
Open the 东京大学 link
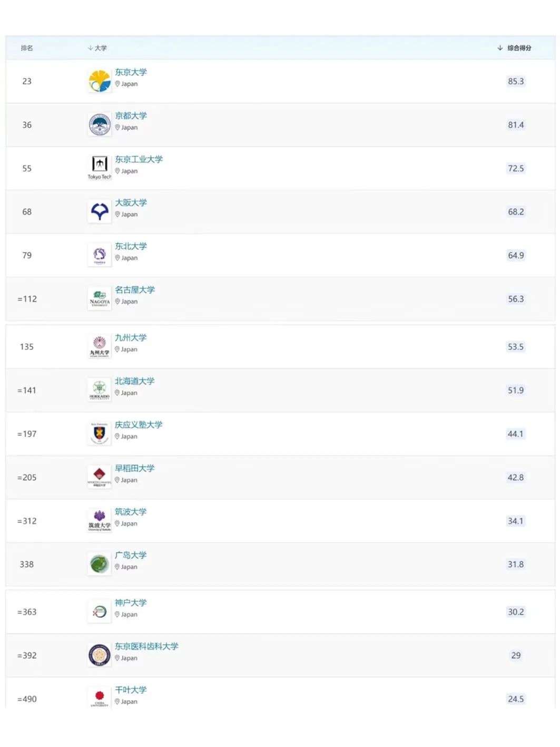[x=131, y=72]
